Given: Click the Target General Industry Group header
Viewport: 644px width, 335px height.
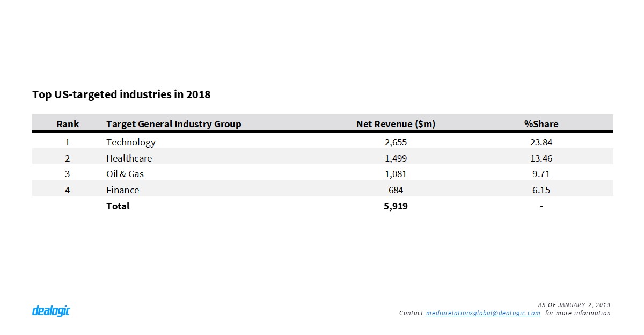Looking at the screenshot, I should [x=173, y=124].
